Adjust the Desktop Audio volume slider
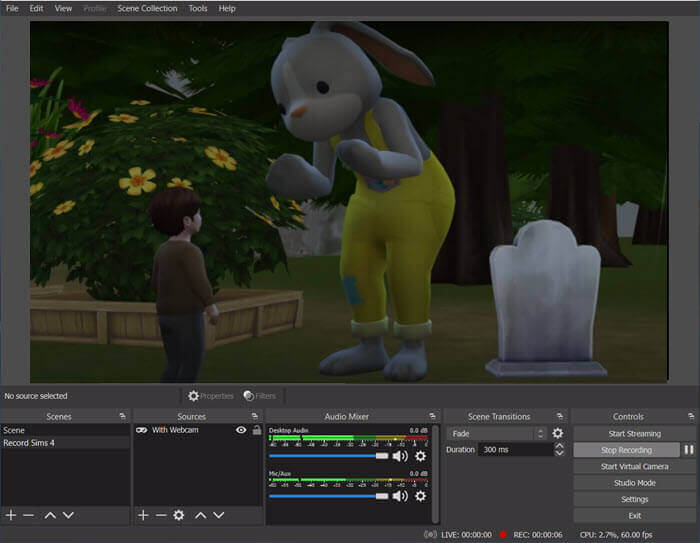The height and width of the screenshot is (543, 700). tap(383, 456)
